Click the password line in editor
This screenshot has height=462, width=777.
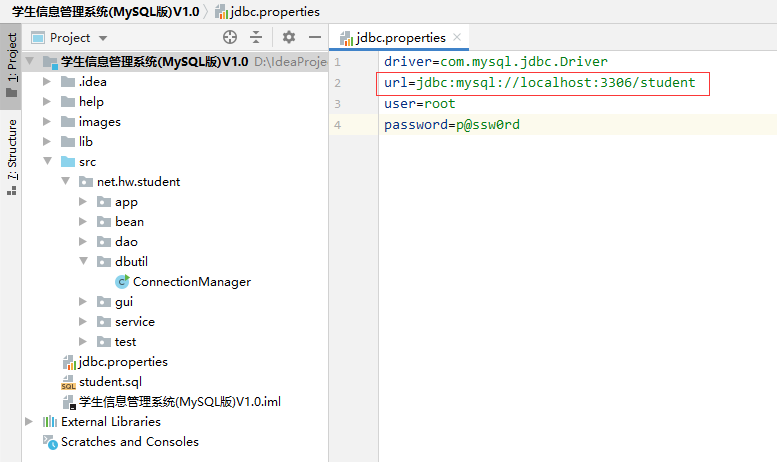452,124
